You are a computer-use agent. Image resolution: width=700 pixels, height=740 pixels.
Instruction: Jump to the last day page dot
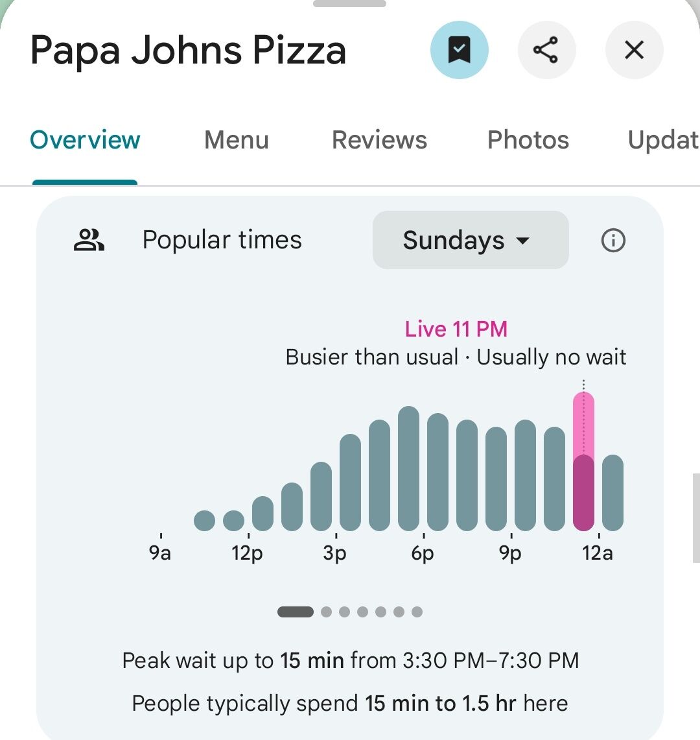pos(417,612)
